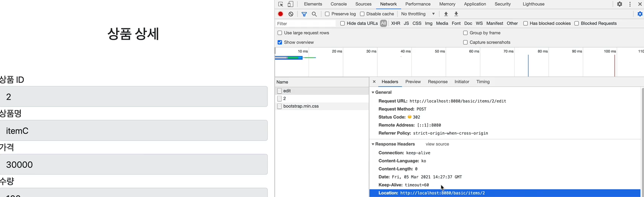
Task: Select the Location response header row
Action: (x=504, y=193)
